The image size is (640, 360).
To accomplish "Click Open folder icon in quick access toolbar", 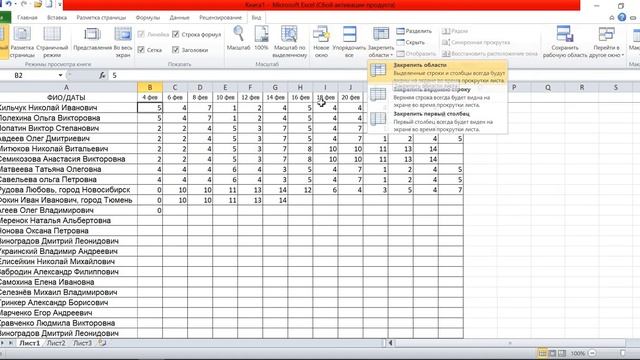I will pos(38,4).
